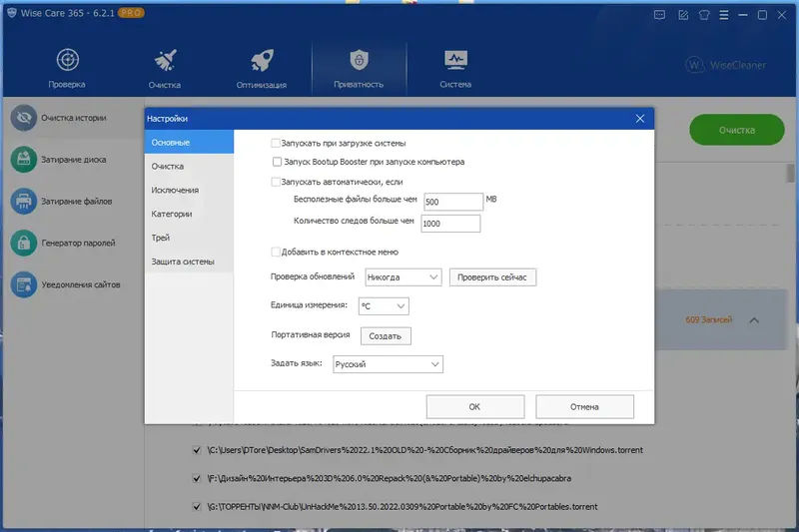Click the green Очистка button
Image resolution: width=799 pixels, height=532 pixels.
[x=737, y=130]
